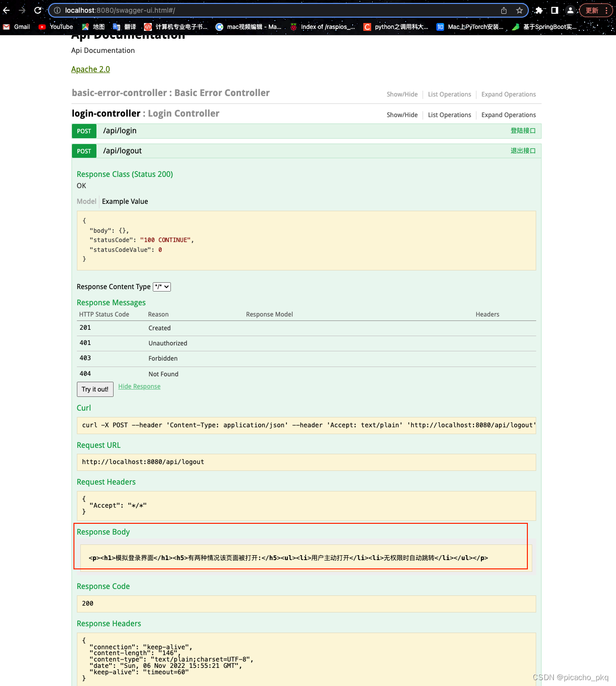The height and width of the screenshot is (686, 616).
Task: Switch to the Model tab
Action: [87, 201]
